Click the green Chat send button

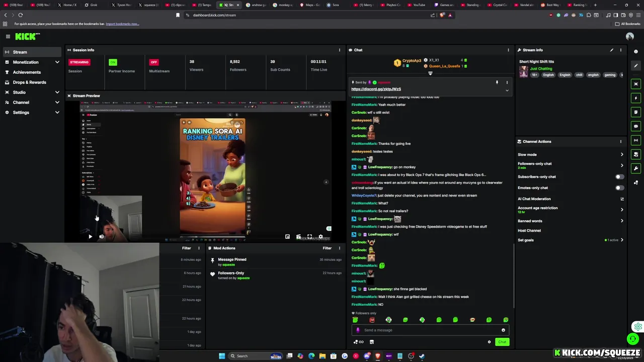click(502, 342)
